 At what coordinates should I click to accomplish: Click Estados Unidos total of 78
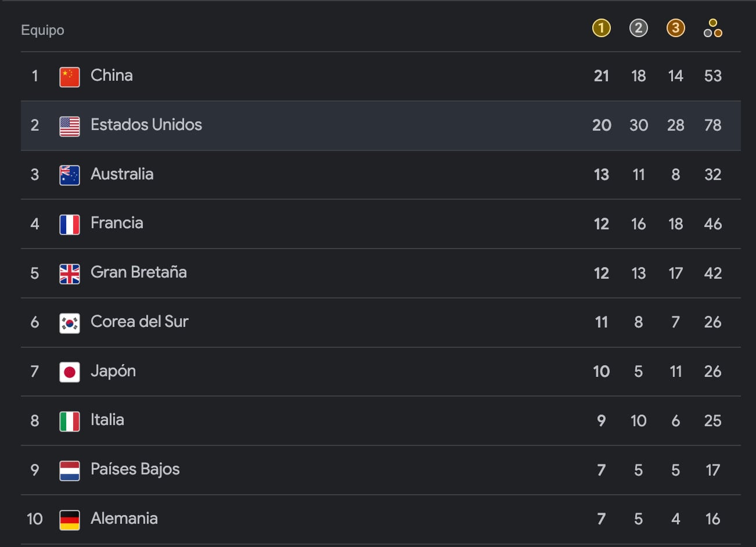coord(712,125)
